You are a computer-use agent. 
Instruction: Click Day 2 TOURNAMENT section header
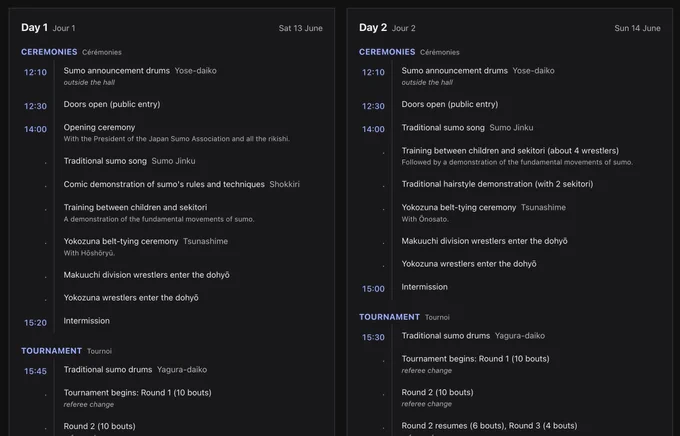point(389,317)
